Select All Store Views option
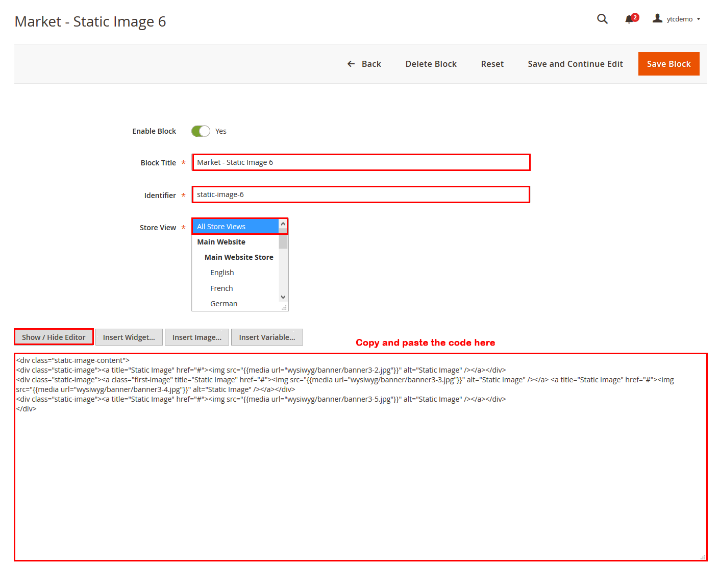The width and height of the screenshot is (719, 588). click(x=236, y=227)
